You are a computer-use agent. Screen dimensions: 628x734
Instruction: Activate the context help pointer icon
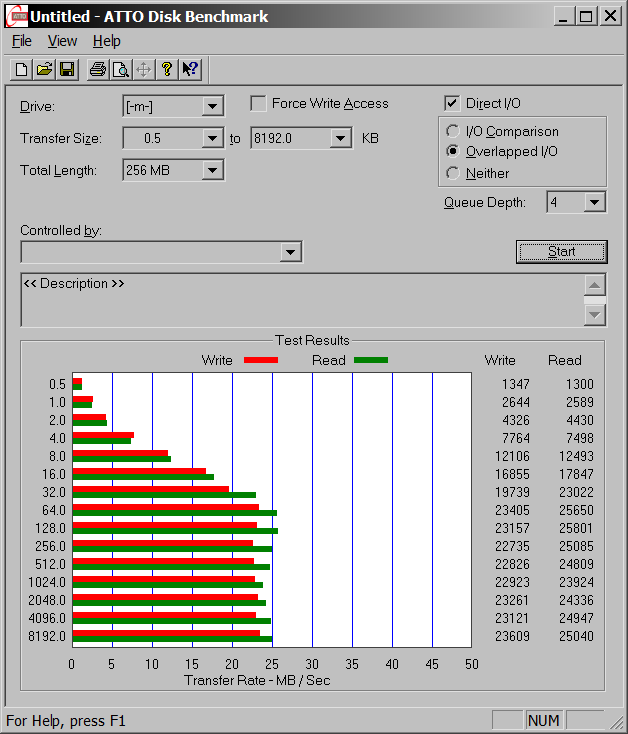190,69
